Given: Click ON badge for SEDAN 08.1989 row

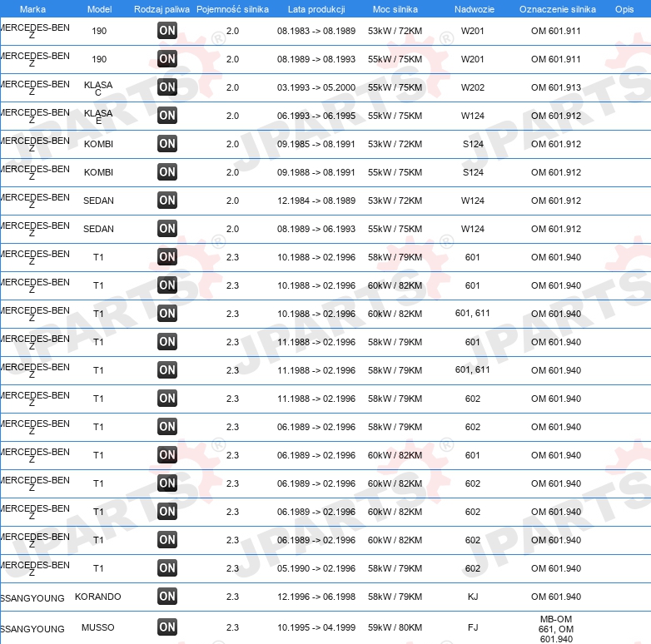Looking at the screenshot, I should click(167, 229).
